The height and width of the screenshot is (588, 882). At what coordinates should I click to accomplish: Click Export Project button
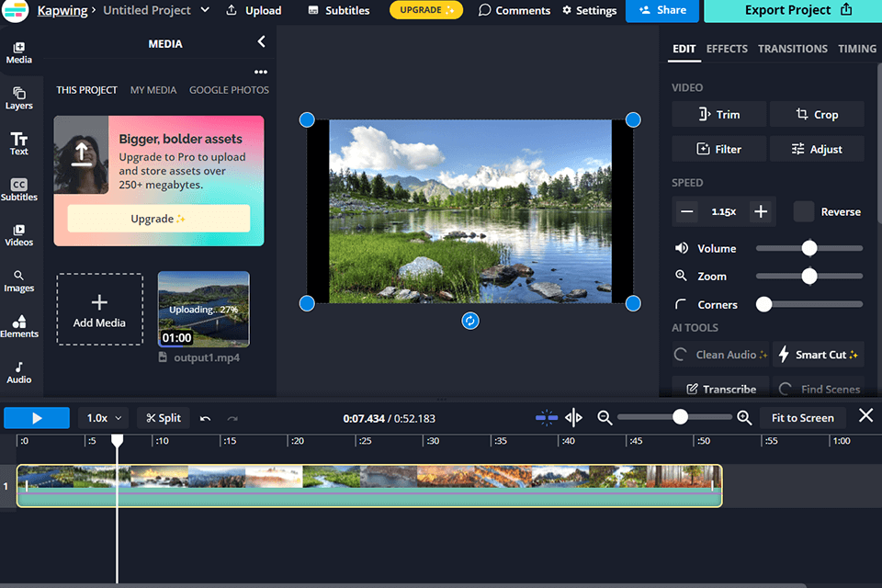[793, 10]
